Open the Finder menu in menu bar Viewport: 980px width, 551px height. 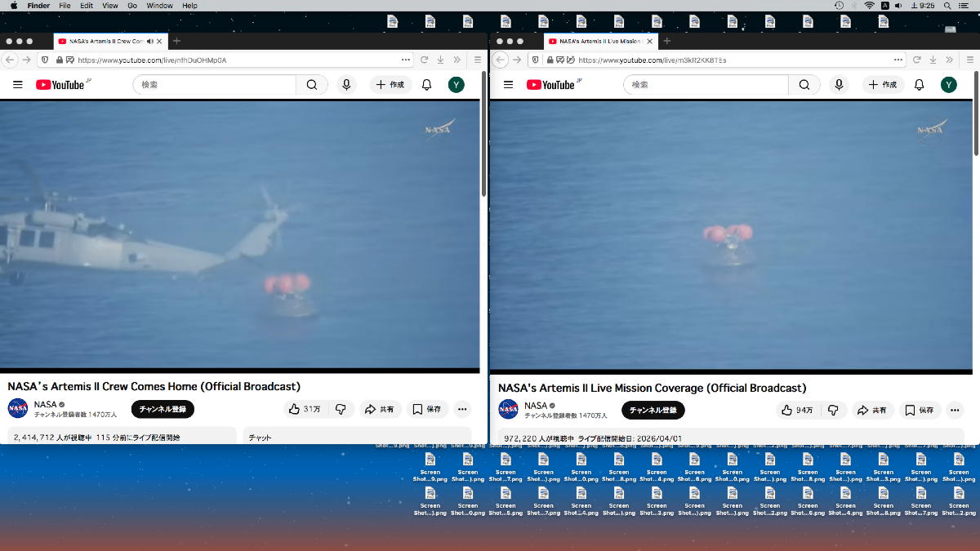click(38, 6)
